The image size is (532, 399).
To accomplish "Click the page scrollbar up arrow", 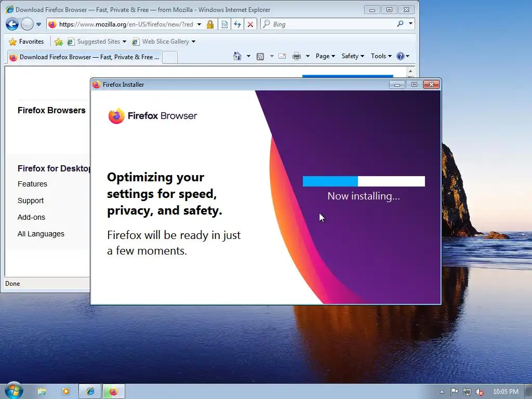I will click(x=410, y=71).
